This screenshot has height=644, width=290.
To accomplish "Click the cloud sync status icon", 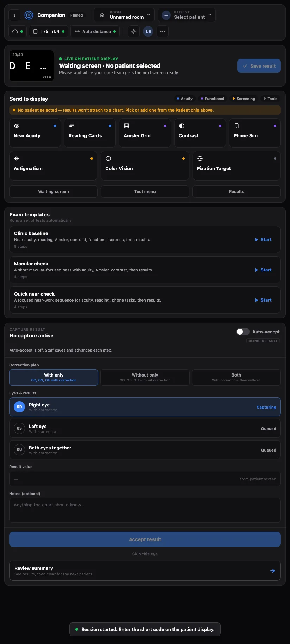I will click(15, 31).
